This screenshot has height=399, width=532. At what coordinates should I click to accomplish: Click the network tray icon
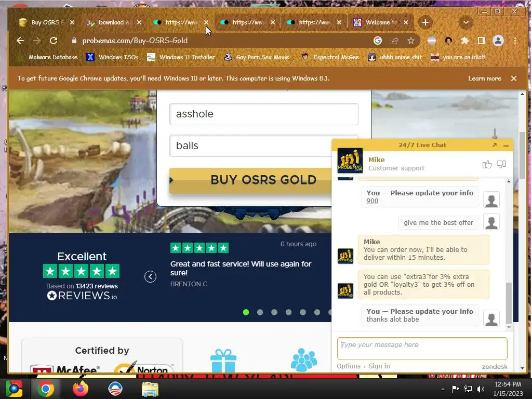coord(468,389)
